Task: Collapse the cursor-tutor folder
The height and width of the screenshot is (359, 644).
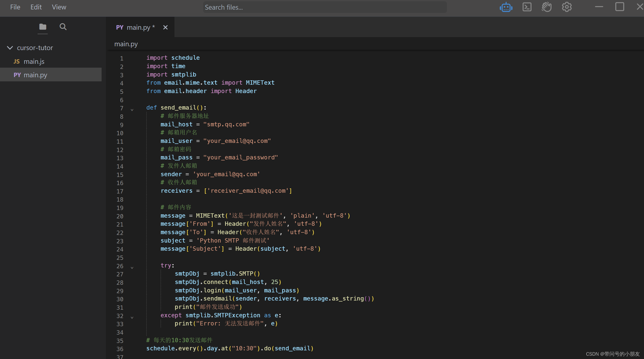Action: point(10,48)
